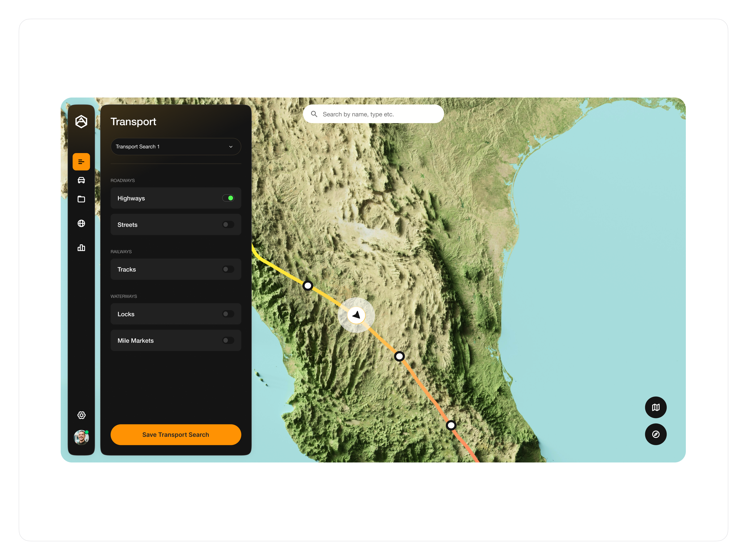Viewport: 747px width, 560px height.
Task: Disable the Highways toggle
Action: [228, 198]
